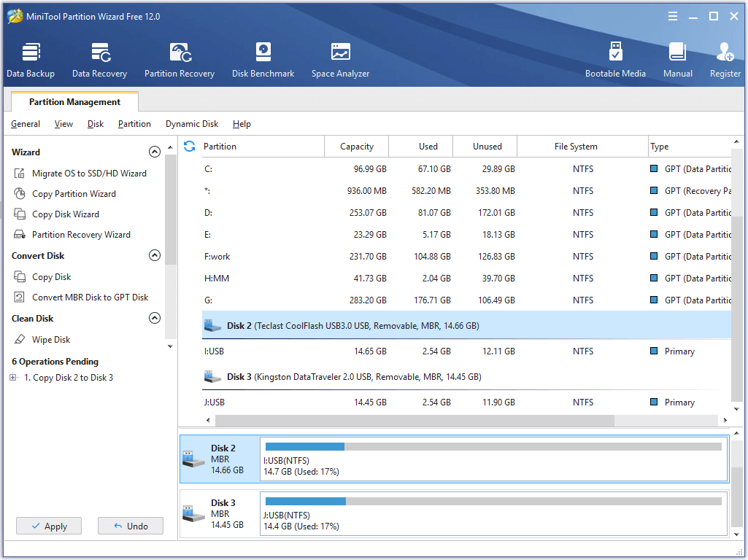Open the hamburger menu in title bar
The image size is (748, 560).
(x=673, y=16)
